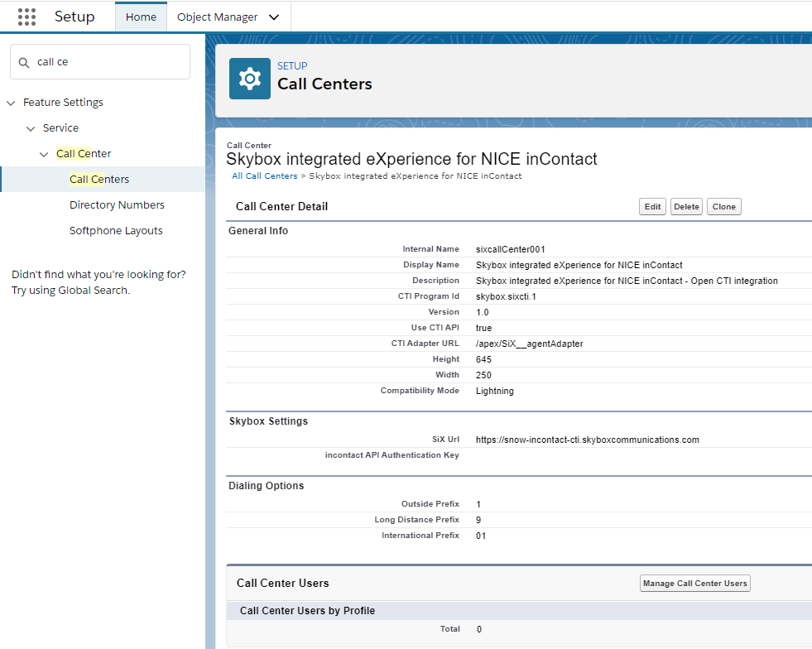Screen dimensions: 812x649
Task: Open the App Launcher grid icon
Action: point(26,17)
